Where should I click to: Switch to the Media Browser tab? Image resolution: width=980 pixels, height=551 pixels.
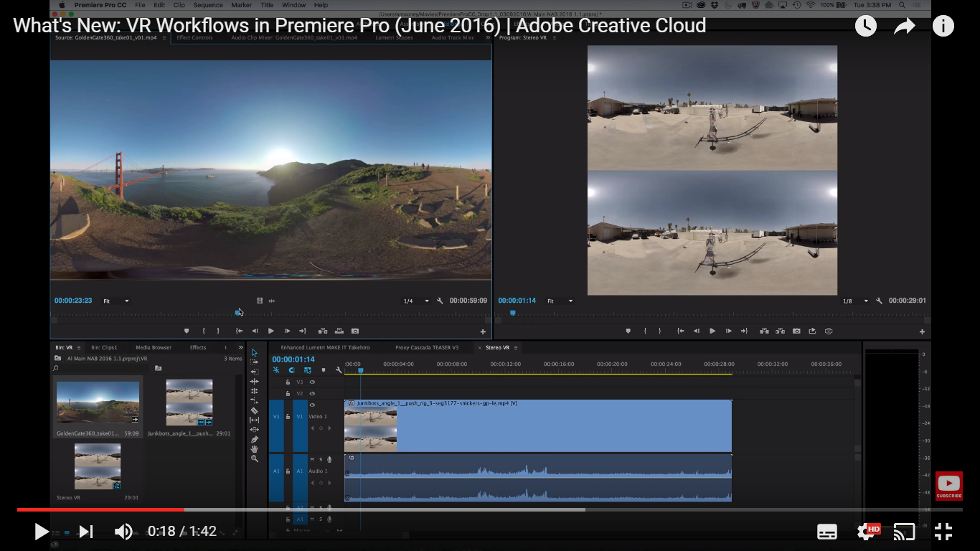pyautogui.click(x=154, y=347)
